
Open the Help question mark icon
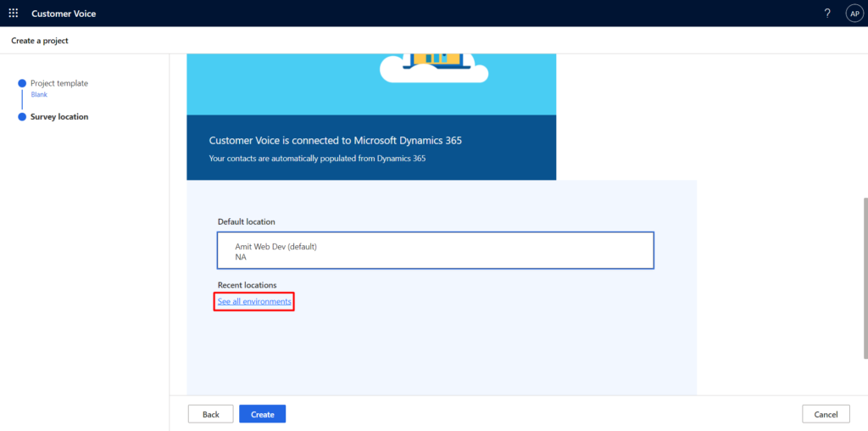click(827, 14)
